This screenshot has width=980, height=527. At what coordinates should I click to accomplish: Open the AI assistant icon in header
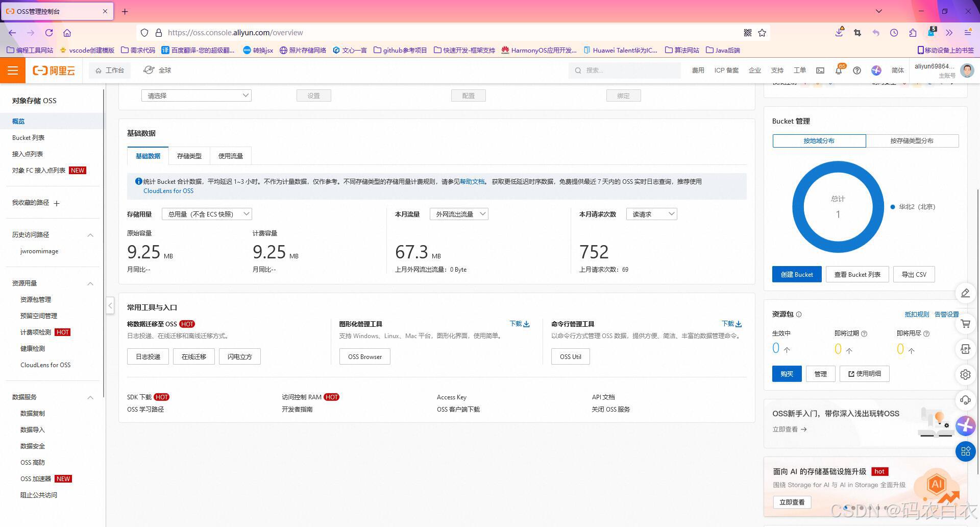point(876,70)
